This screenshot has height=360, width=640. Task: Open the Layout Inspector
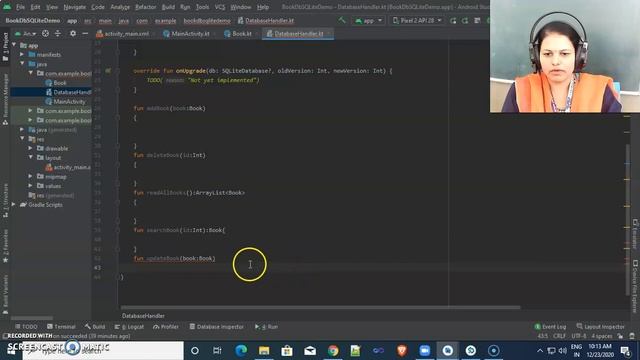pyautogui.click(x=600, y=327)
